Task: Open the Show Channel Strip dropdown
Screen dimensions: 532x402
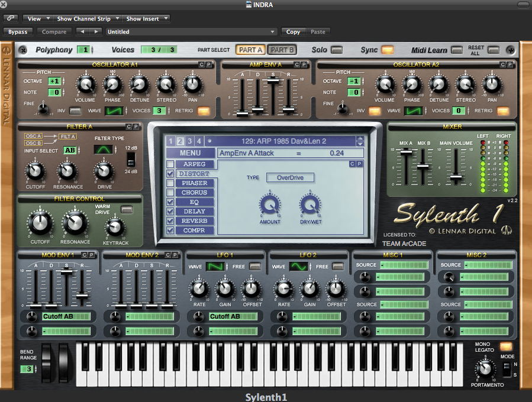Action: tap(88, 19)
